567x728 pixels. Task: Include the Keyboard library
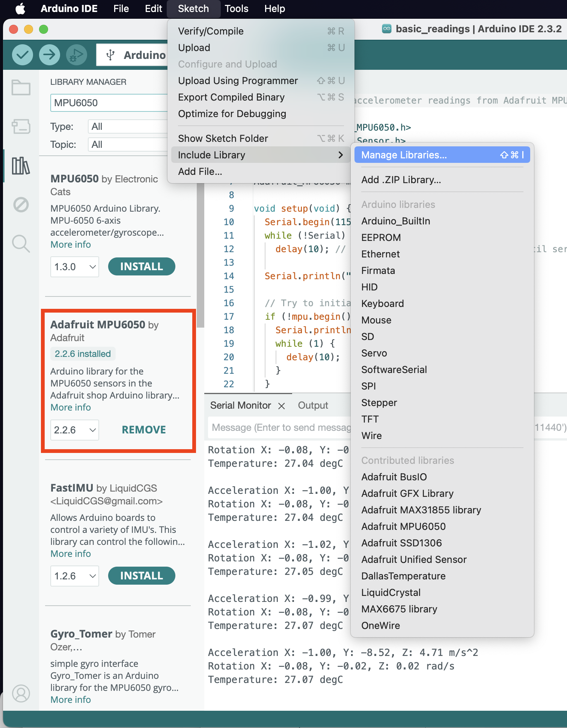coord(442,304)
